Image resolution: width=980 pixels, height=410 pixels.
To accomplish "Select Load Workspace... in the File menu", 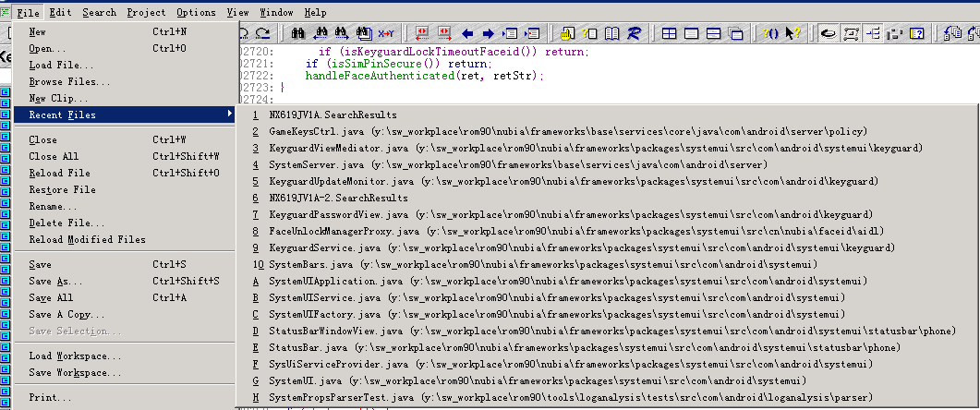I will [125, 356].
